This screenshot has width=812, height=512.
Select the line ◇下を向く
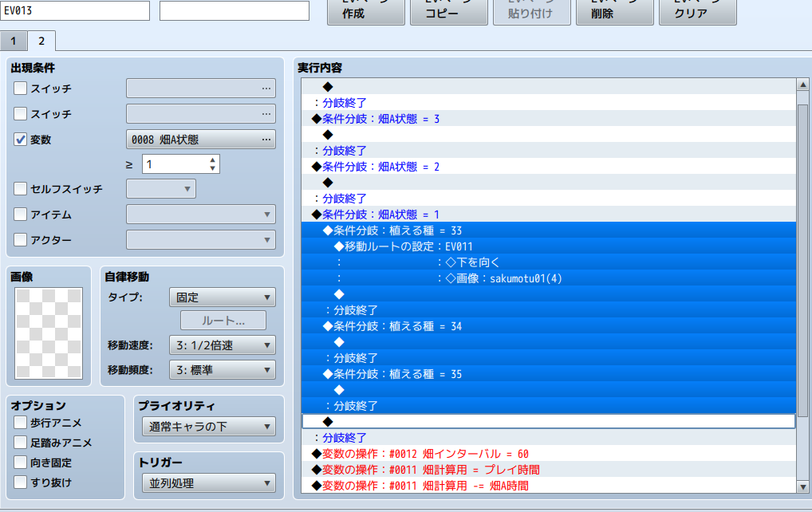coord(549,262)
